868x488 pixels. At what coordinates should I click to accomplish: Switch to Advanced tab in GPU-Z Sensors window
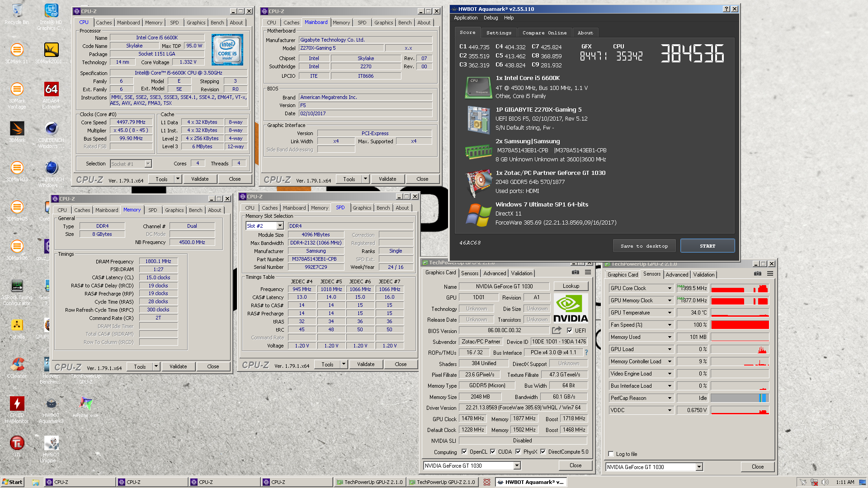[x=677, y=275]
